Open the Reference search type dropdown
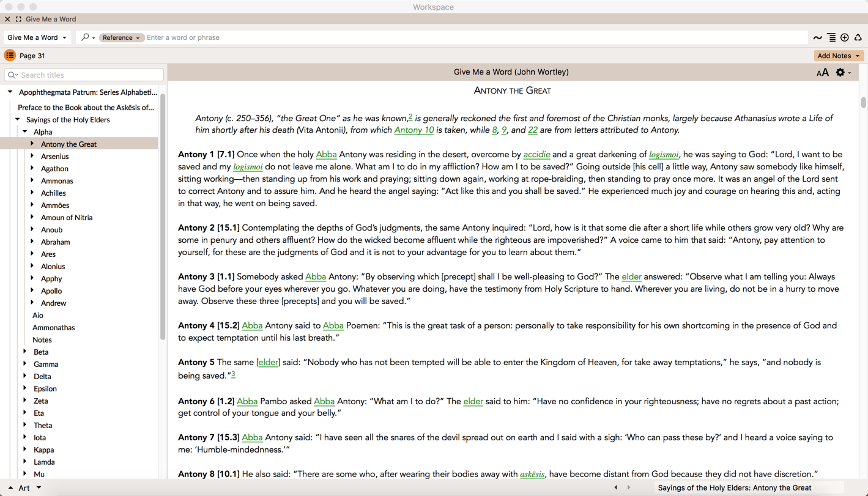Image resolution: width=868 pixels, height=496 pixels. [x=121, y=38]
